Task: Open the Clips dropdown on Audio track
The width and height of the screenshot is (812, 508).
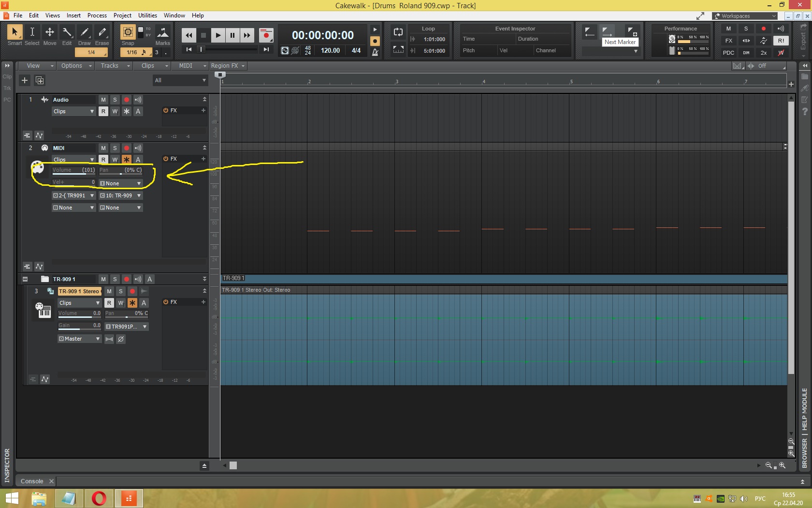Action: click(x=73, y=111)
